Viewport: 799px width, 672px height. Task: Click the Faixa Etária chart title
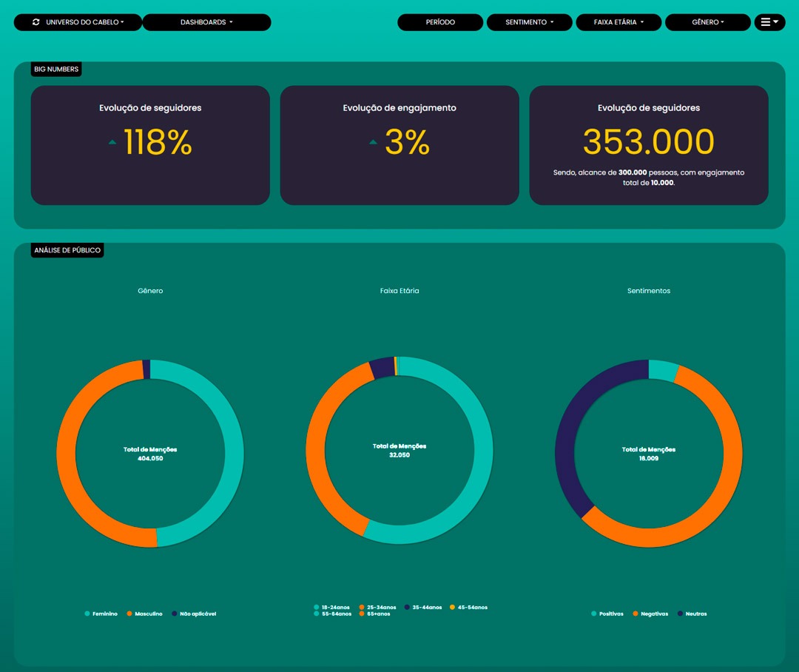[399, 291]
